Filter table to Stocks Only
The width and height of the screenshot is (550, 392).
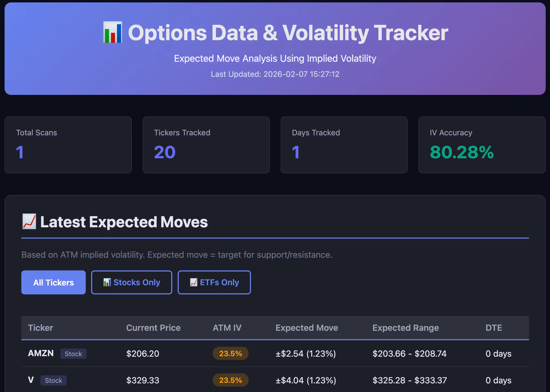pyautogui.click(x=132, y=283)
